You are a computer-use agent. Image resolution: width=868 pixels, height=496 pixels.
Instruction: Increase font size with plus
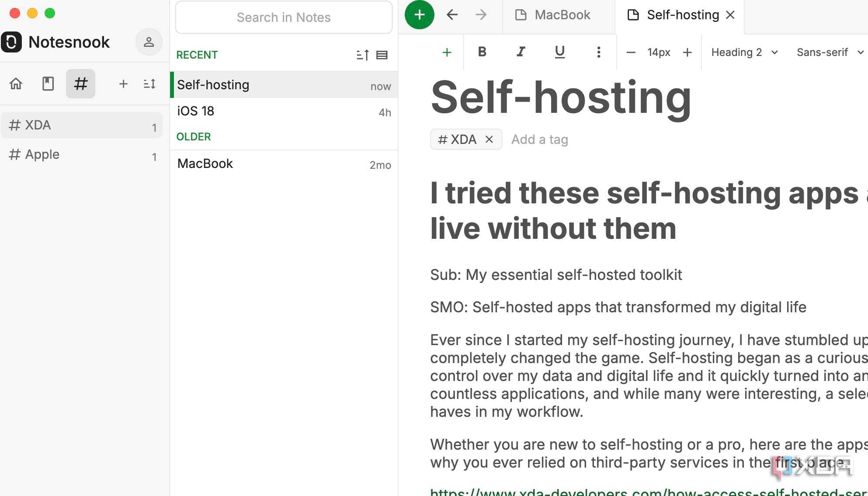coord(687,52)
